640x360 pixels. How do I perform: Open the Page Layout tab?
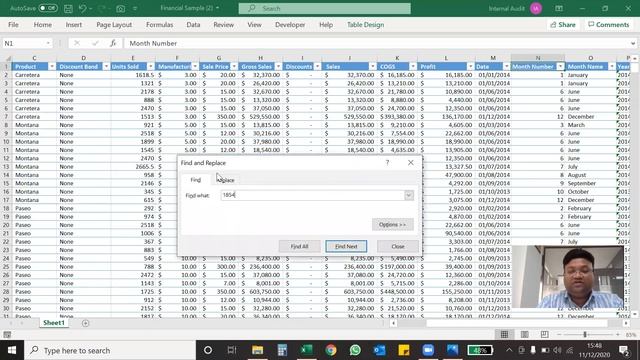[114, 24]
